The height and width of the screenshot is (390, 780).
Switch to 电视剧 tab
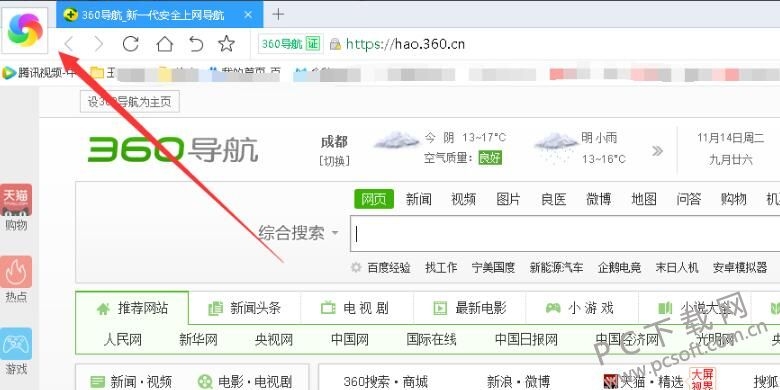(x=357, y=308)
